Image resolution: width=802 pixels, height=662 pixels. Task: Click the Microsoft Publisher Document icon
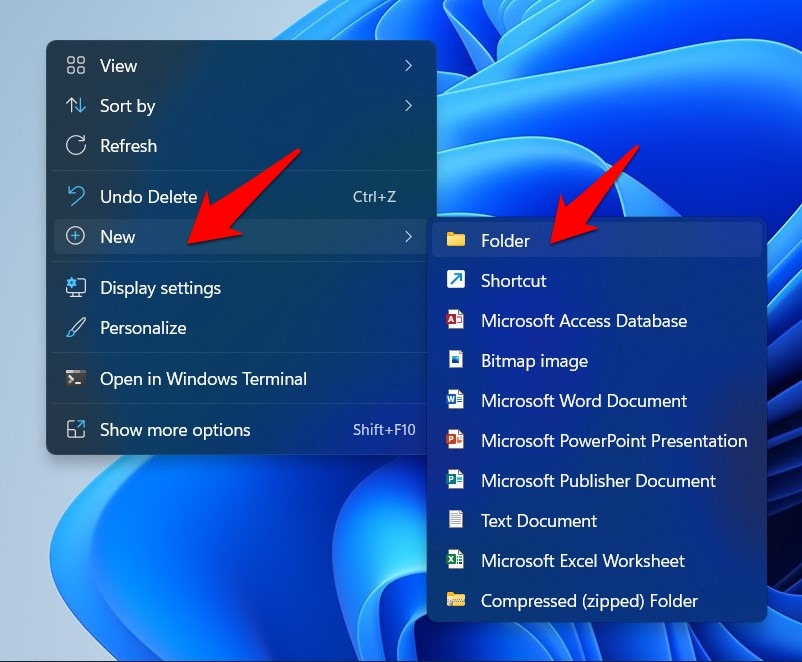(458, 481)
